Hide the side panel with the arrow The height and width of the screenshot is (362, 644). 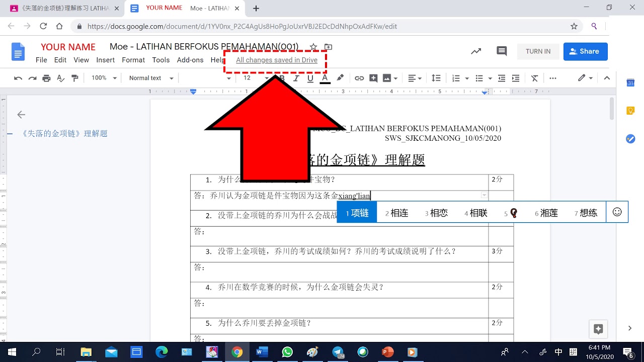(630, 328)
